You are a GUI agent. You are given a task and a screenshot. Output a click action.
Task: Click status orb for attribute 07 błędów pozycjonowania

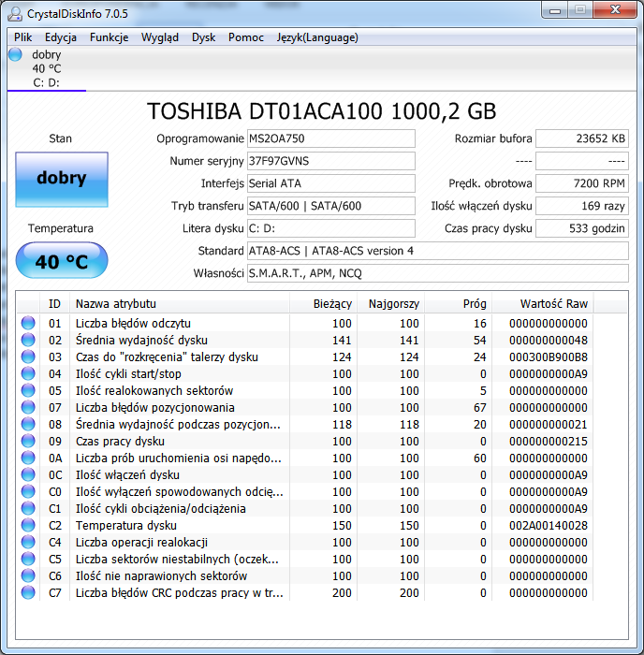28,407
